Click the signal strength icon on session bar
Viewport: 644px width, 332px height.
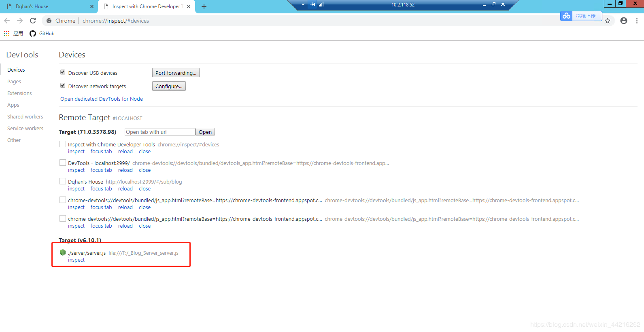321,4
